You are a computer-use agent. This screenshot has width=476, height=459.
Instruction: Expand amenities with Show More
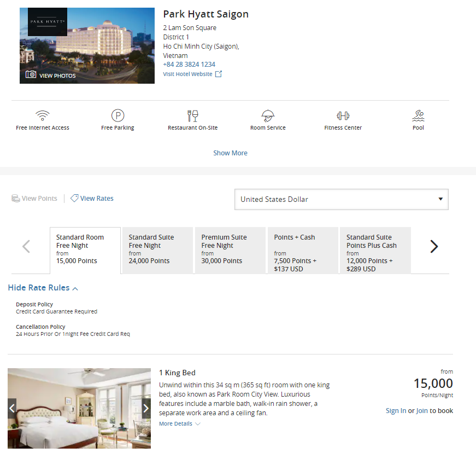pyautogui.click(x=230, y=153)
